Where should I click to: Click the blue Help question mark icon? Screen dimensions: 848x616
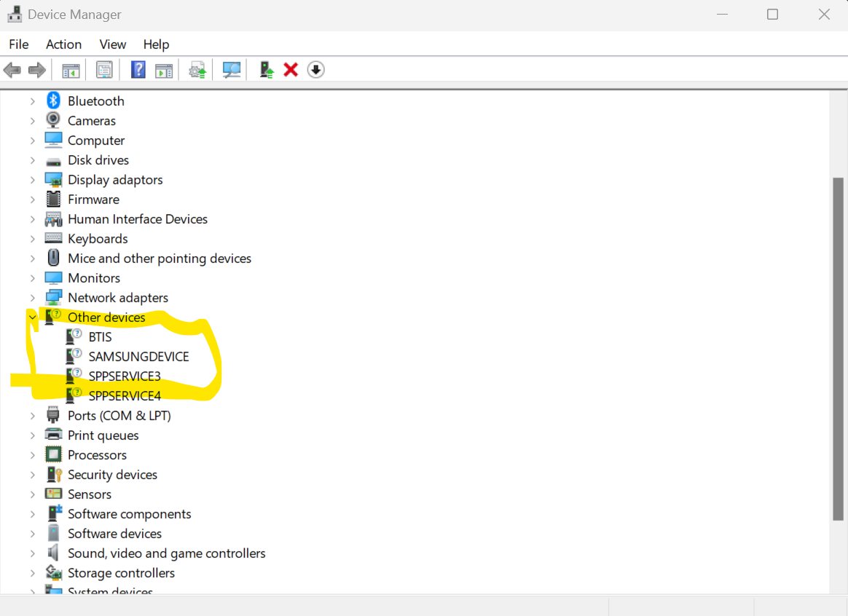click(138, 70)
